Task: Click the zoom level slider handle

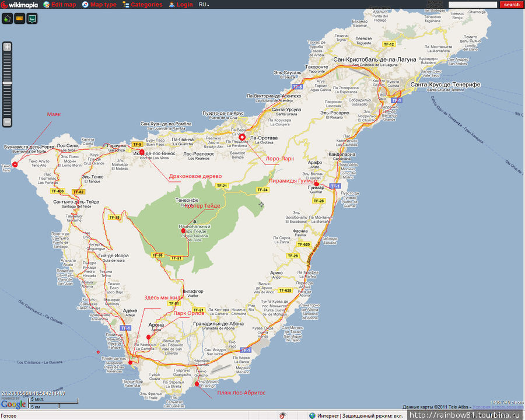Action: point(7,83)
